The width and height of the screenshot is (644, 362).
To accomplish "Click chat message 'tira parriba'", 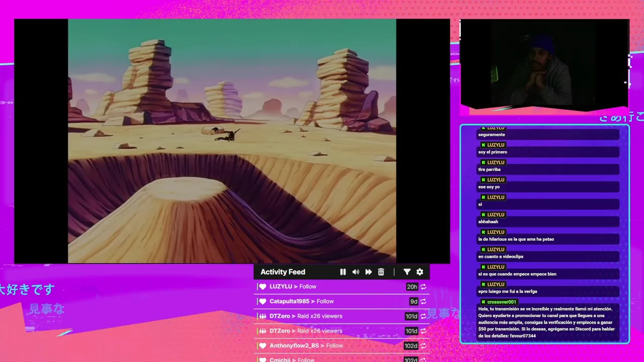I will coord(490,169).
